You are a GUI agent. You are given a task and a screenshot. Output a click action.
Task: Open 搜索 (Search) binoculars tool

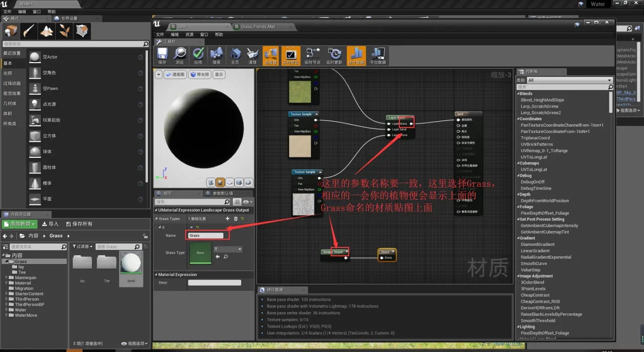[x=216, y=56]
